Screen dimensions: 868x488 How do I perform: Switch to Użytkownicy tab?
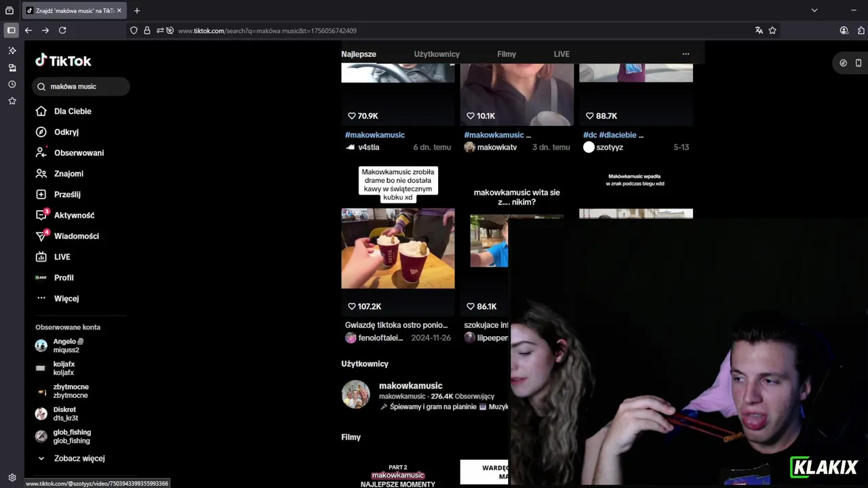437,54
